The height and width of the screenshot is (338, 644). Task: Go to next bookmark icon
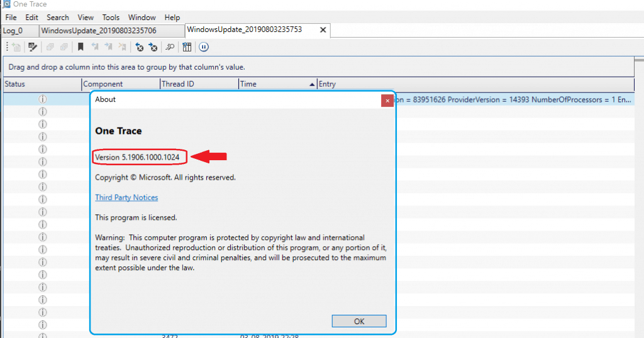[108, 47]
